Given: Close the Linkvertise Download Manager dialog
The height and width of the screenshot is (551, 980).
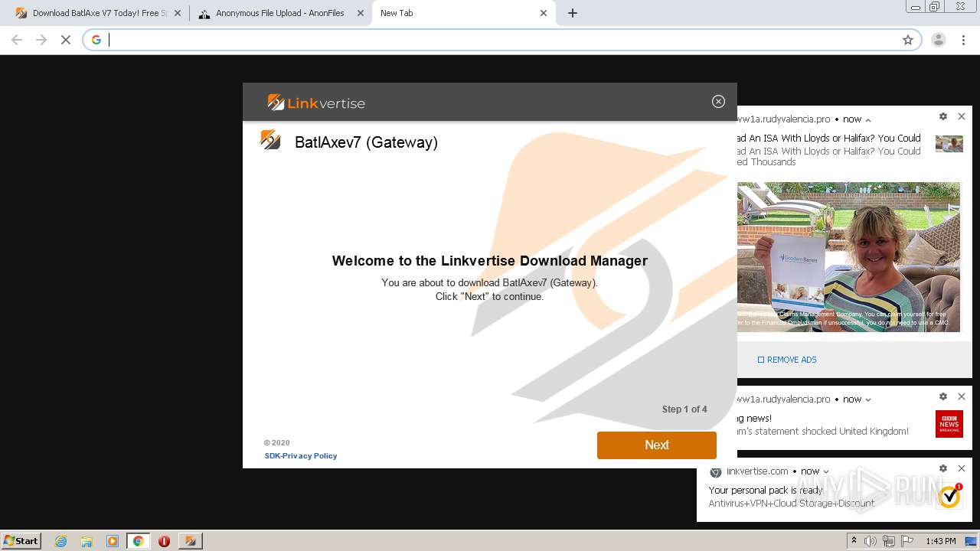Looking at the screenshot, I should pyautogui.click(x=718, y=101).
